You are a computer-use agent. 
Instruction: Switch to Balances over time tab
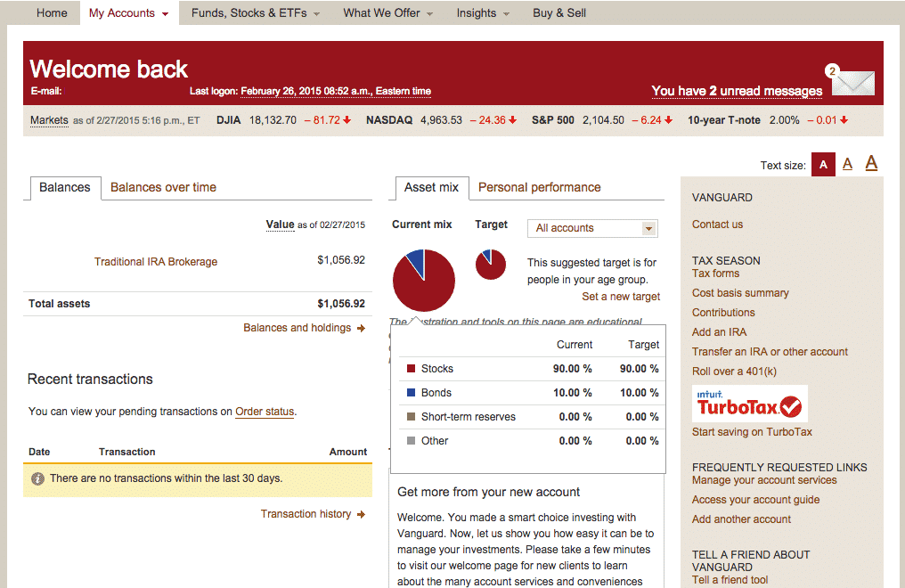click(x=163, y=188)
